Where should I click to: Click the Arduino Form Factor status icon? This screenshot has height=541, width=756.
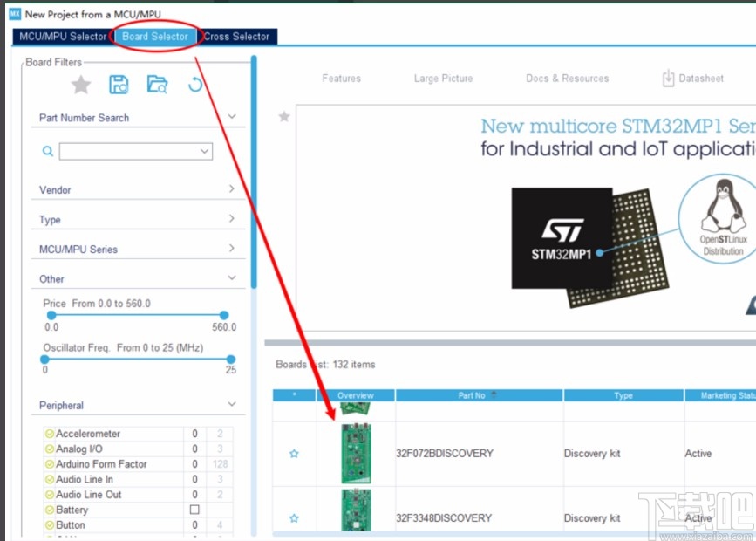[49, 464]
